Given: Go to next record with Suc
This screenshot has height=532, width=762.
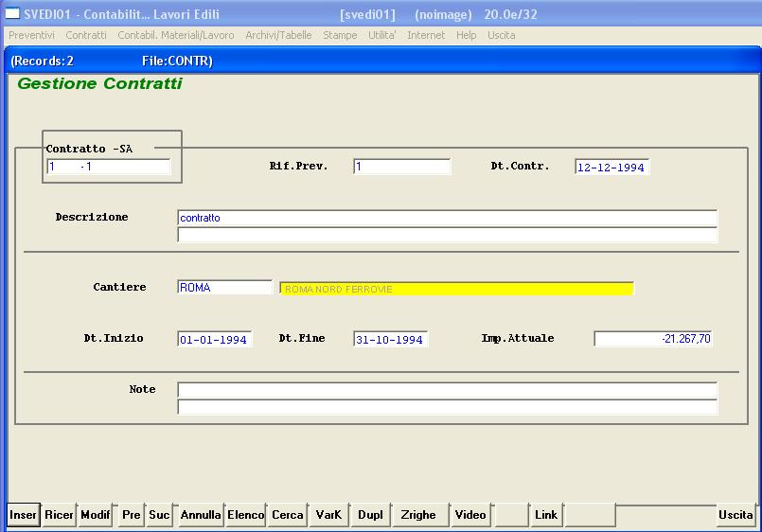Looking at the screenshot, I should (159, 515).
